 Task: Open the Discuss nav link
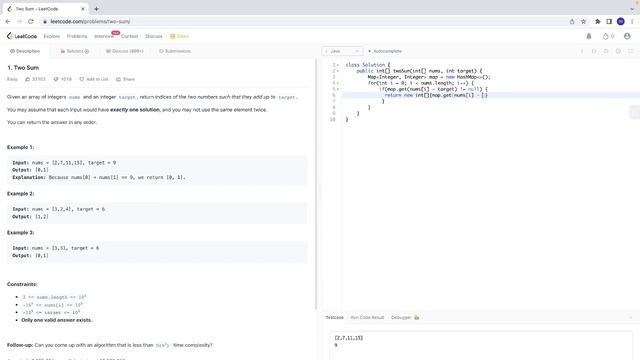point(154,36)
